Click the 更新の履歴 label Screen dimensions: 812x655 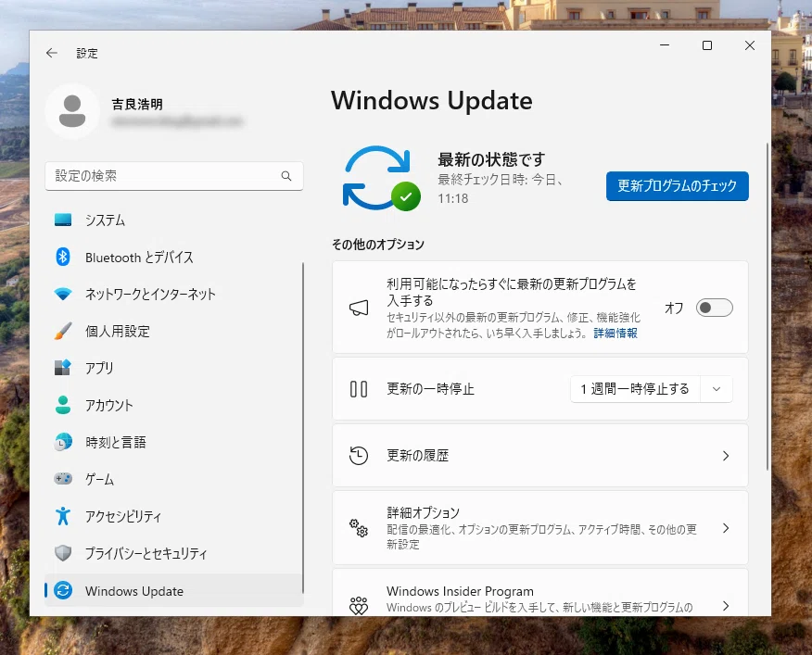417,456
